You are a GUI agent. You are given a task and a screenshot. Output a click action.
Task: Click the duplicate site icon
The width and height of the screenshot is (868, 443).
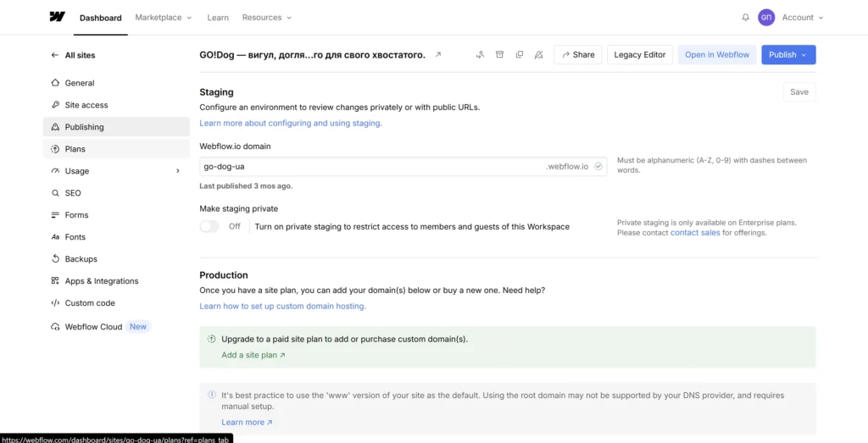tap(519, 55)
